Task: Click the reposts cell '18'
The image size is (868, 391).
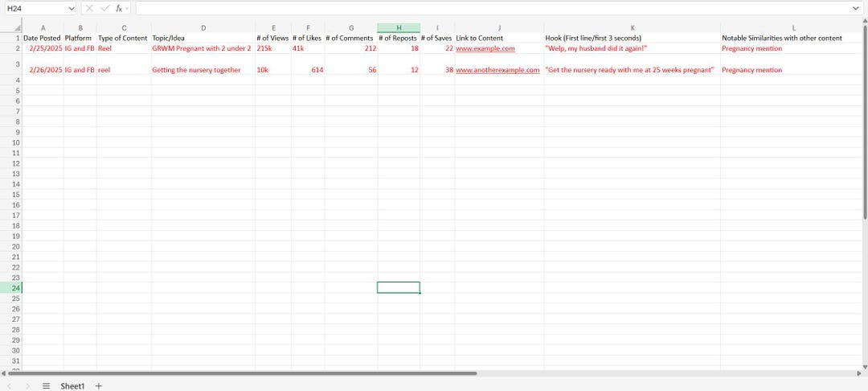Action: click(x=399, y=49)
